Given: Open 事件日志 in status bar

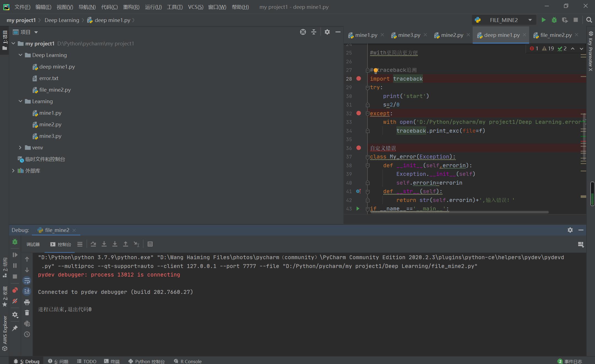Looking at the screenshot, I should pos(570,361).
